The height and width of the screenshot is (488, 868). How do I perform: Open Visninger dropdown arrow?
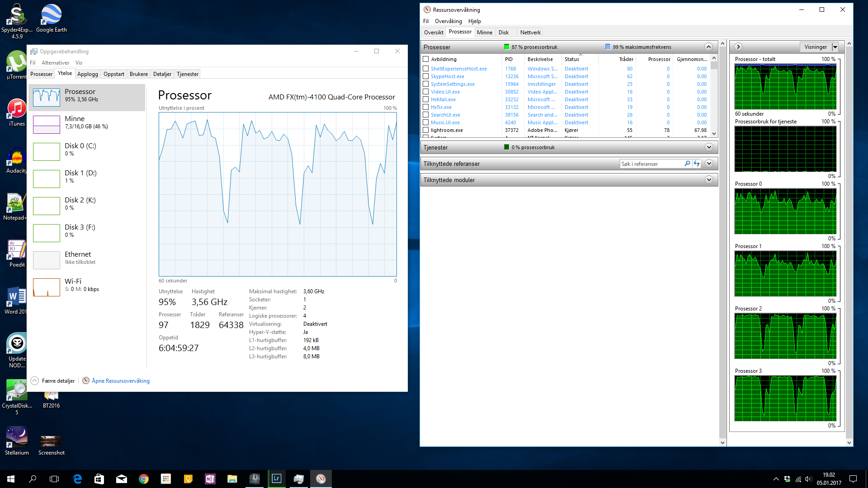[835, 47]
